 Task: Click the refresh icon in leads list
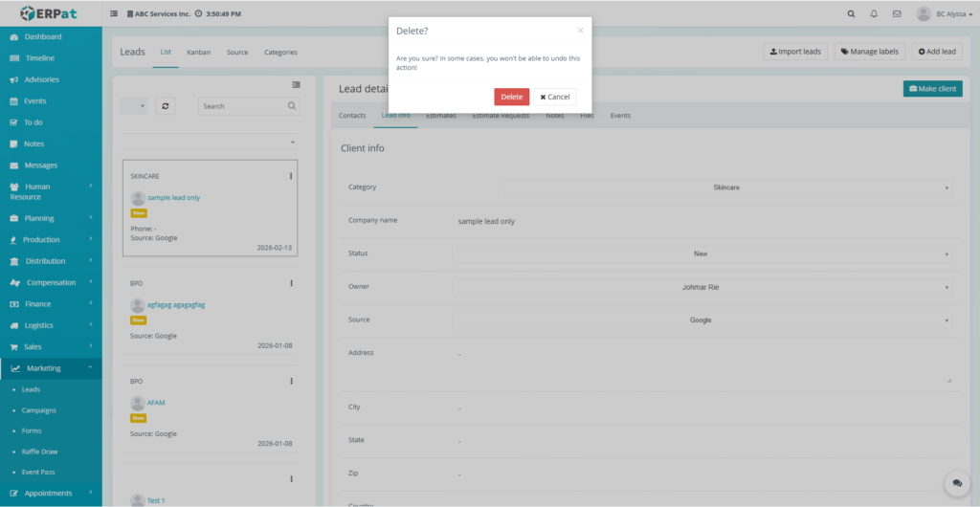click(166, 106)
